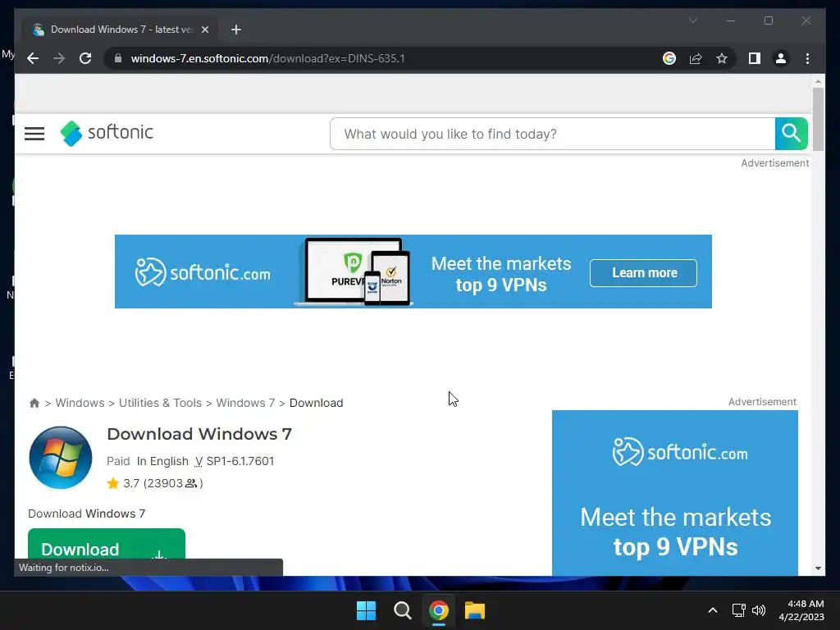Go to Softonic home breadcrumb icon
Screen dimensions: 840x630
[x=34, y=403]
